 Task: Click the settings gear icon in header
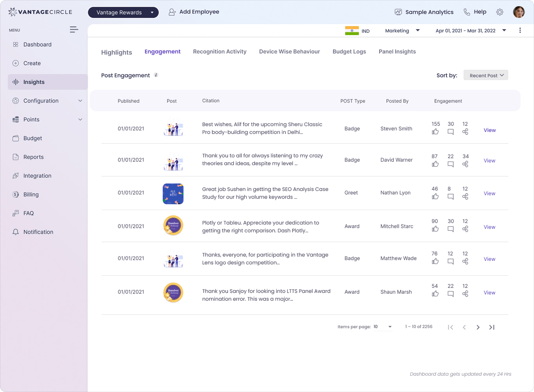point(500,12)
